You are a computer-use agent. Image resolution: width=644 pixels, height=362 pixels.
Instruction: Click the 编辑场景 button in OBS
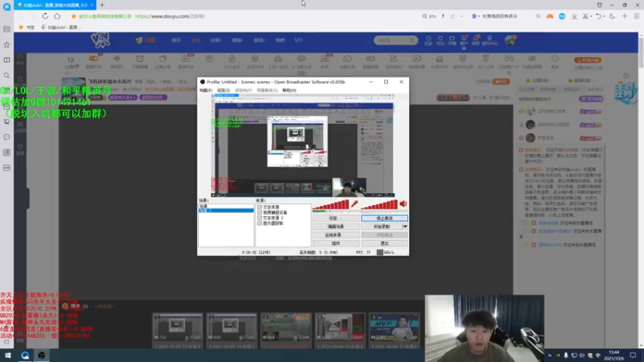point(336,227)
